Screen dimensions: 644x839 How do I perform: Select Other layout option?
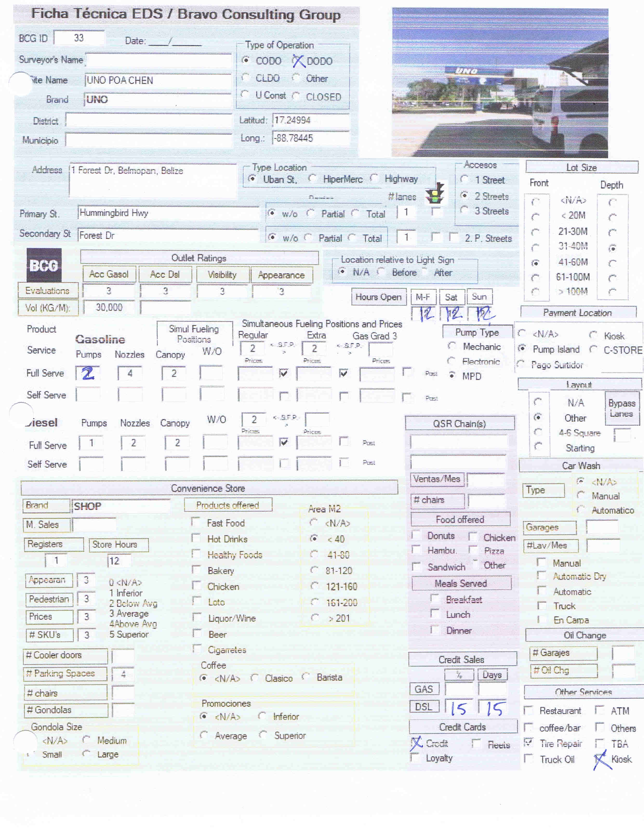click(x=538, y=417)
